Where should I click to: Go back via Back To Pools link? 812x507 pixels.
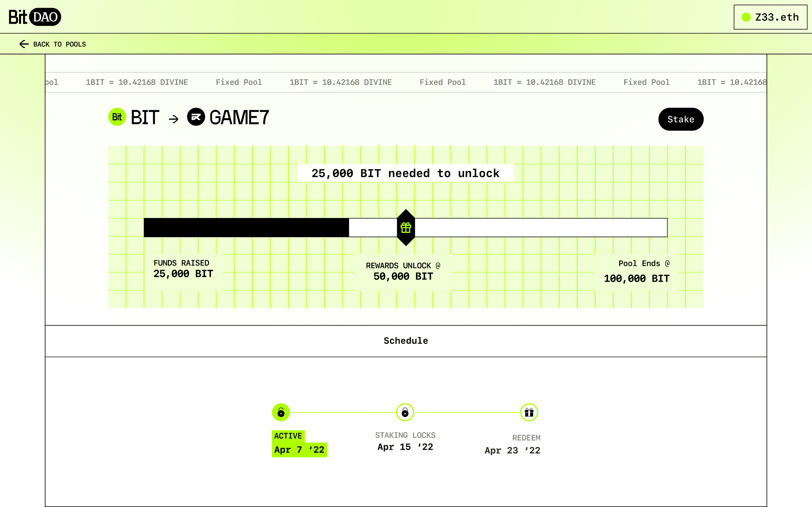coord(59,44)
